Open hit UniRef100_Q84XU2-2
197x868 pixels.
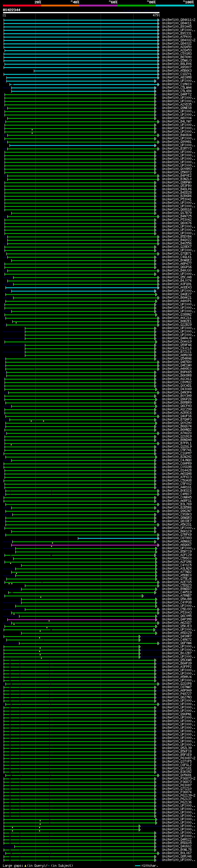179,40
